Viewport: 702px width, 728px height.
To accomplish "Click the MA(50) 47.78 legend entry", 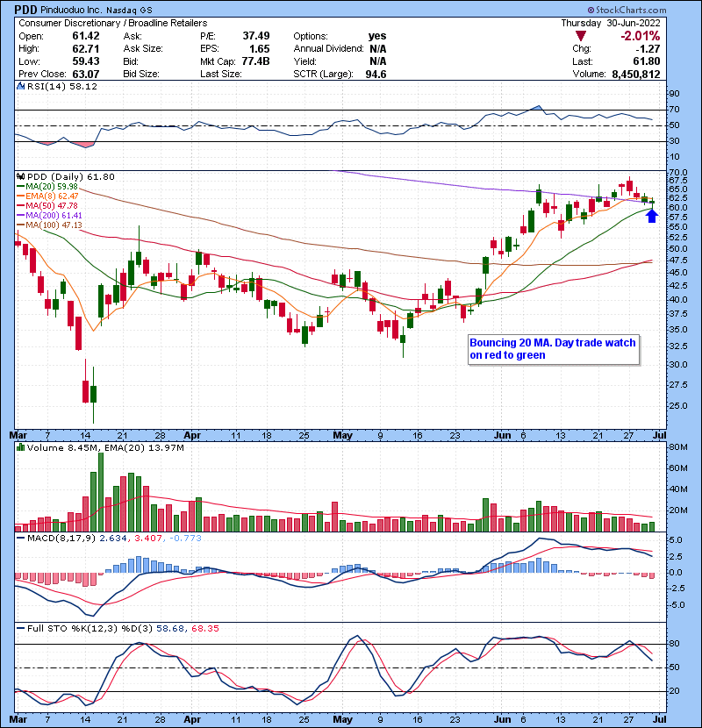I will [x=47, y=206].
